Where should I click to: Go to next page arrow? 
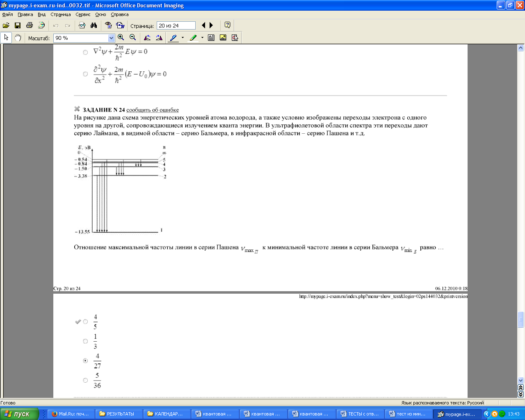tap(211, 25)
